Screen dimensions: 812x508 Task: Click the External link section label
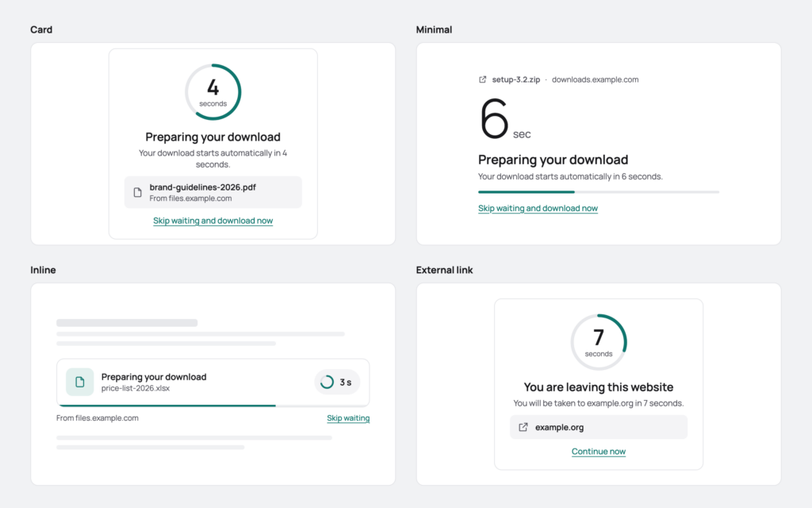pyautogui.click(x=444, y=270)
